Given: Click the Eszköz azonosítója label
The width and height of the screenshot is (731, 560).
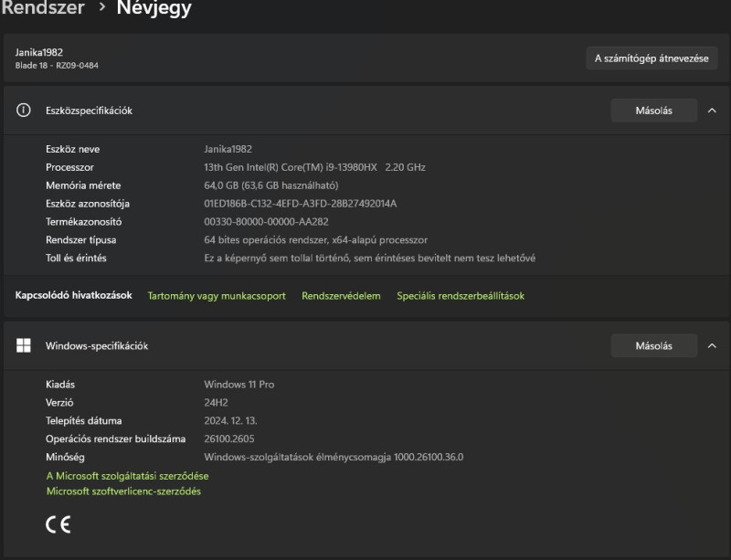Looking at the screenshot, I should coord(88,204).
